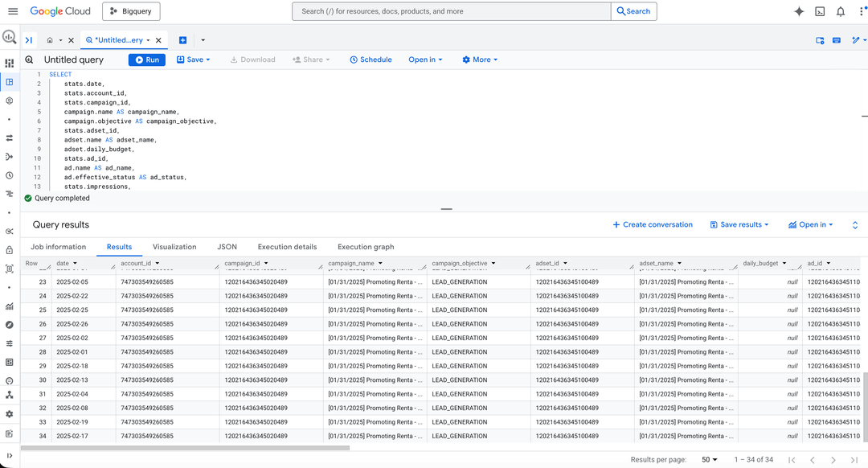The height and width of the screenshot is (468, 868).
Task: Expand the Save results dropdown
Action: [x=738, y=224]
